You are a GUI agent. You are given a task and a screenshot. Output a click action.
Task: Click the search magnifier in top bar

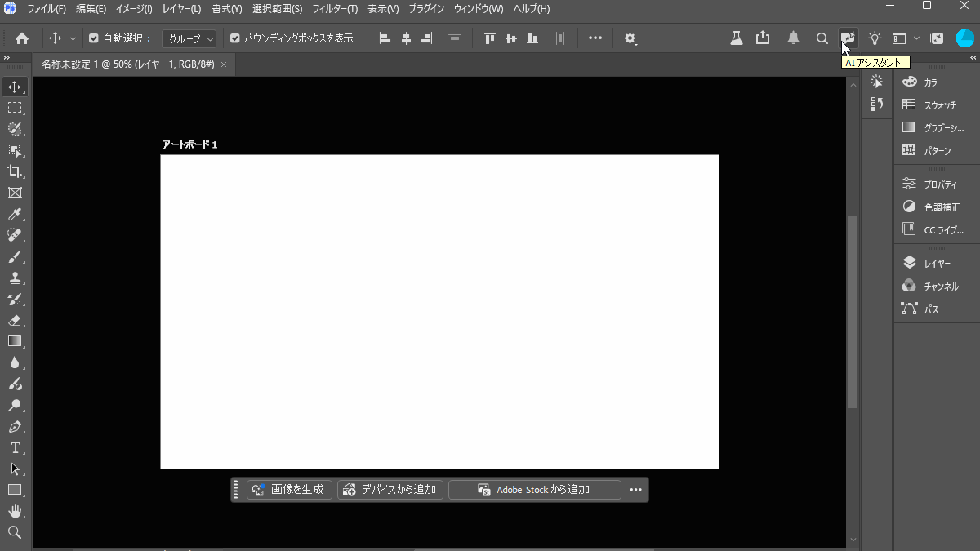click(x=822, y=38)
